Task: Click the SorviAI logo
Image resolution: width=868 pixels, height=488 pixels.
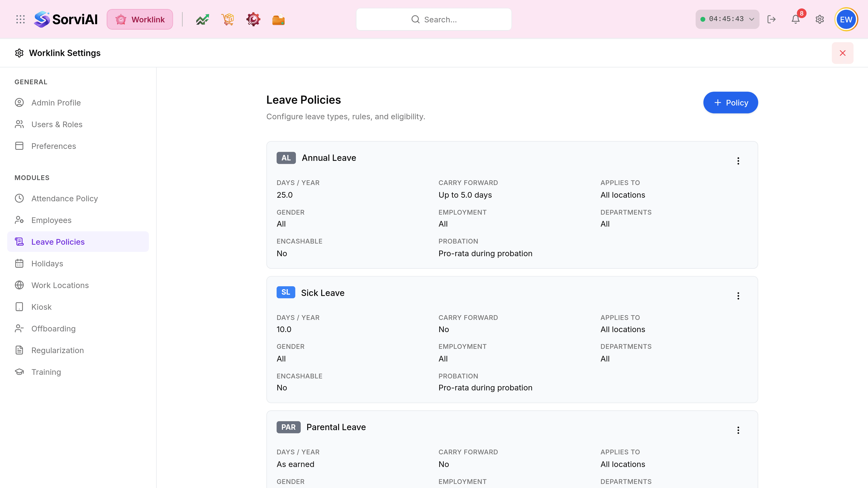Action: pyautogui.click(x=66, y=19)
